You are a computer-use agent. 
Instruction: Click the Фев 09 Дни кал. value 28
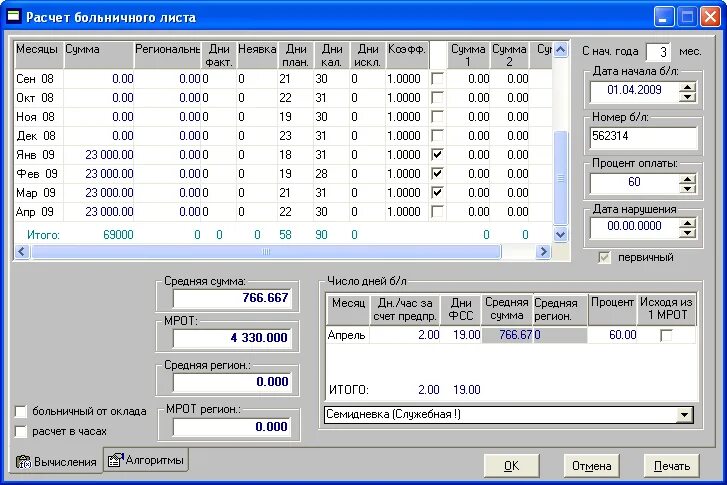(x=321, y=174)
